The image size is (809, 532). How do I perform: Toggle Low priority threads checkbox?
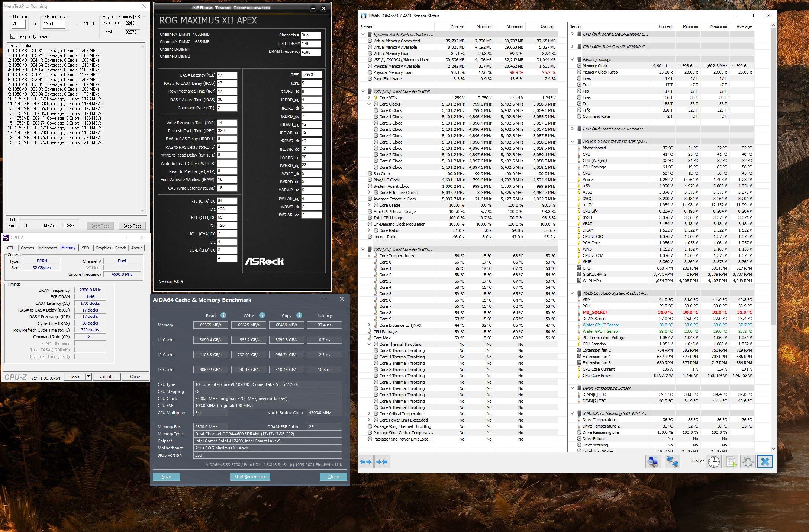point(13,36)
